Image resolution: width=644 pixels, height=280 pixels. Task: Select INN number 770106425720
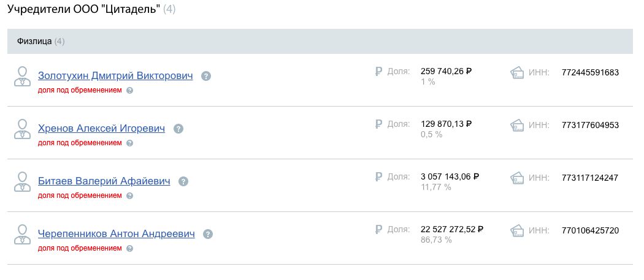coord(590,230)
